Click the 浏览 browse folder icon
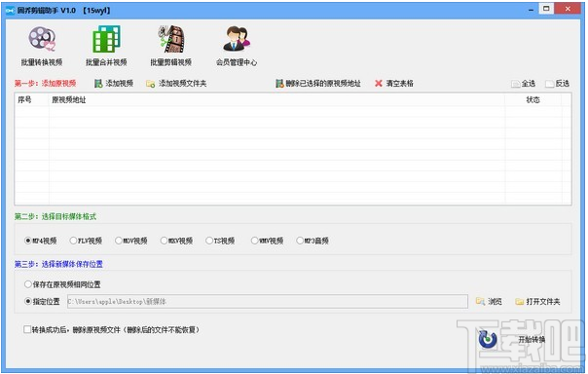Viewport: 588px width, 374px height. pyautogui.click(x=480, y=301)
